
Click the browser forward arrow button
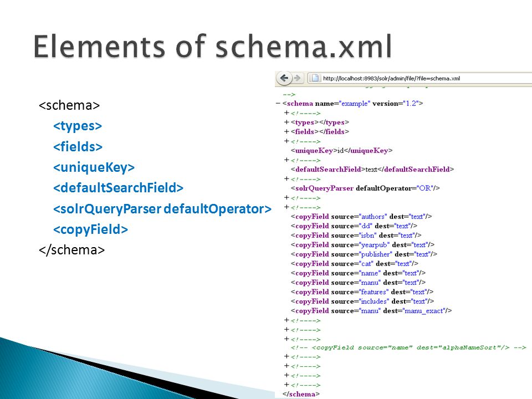click(x=298, y=78)
